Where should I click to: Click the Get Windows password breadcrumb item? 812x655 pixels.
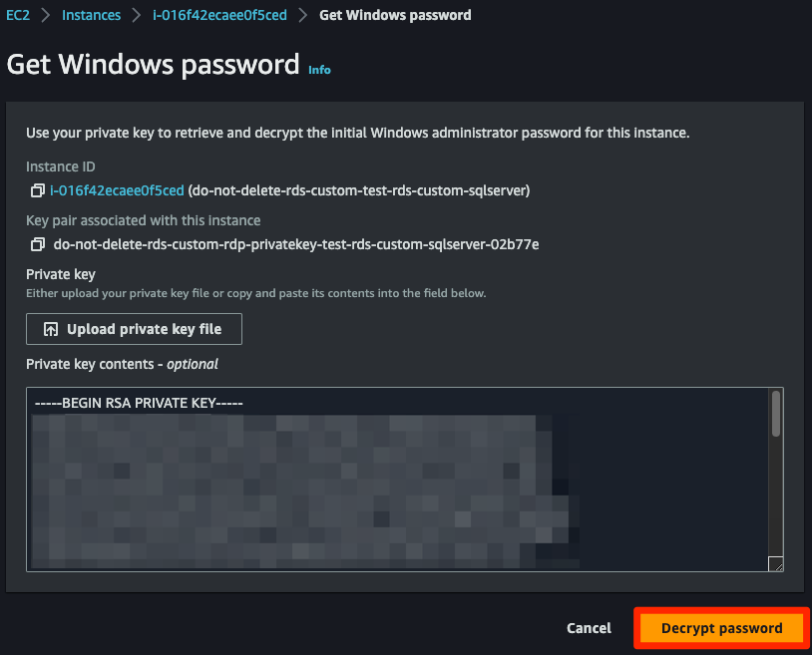pyautogui.click(x=395, y=15)
